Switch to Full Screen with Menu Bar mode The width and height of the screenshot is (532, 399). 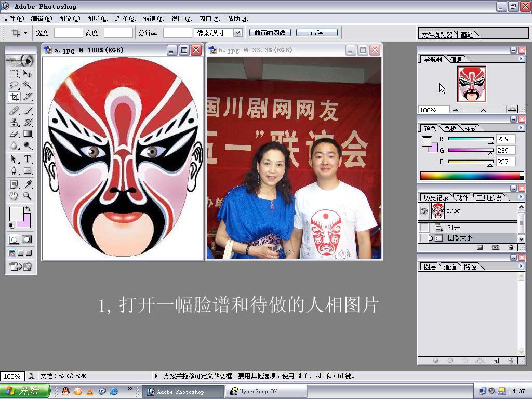point(21,253)
